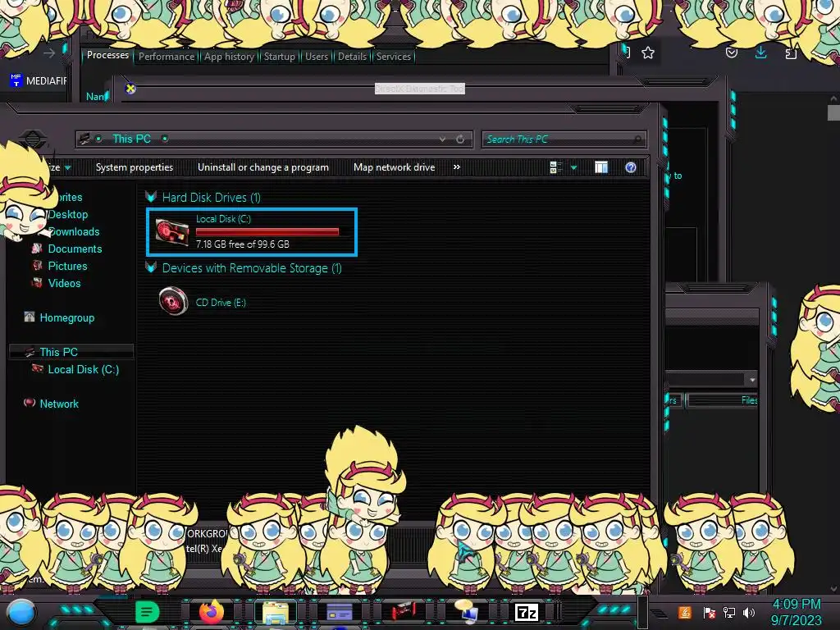
Task: Select Local Disk (C:) in the navigation pane
Action: coord(83,369)
